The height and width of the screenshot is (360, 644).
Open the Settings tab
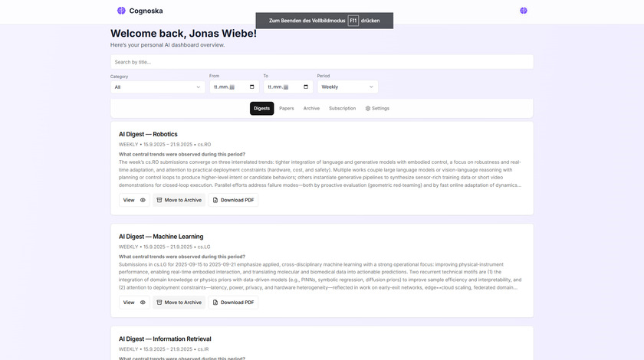377,108
